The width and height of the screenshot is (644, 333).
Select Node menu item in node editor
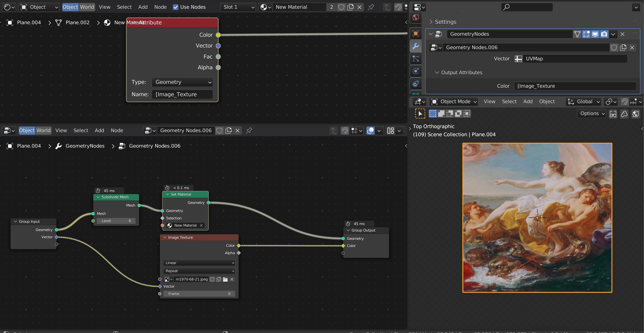117,130
